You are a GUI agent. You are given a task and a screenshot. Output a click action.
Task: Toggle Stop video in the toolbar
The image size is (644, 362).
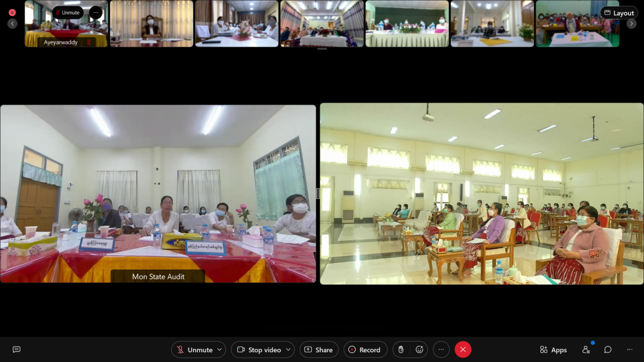click(x=259, y=350)
